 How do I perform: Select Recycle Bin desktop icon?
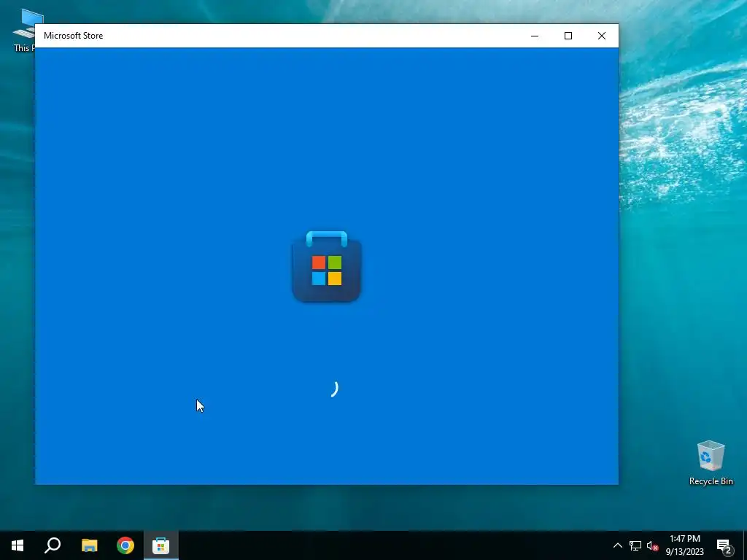(711, 463)
